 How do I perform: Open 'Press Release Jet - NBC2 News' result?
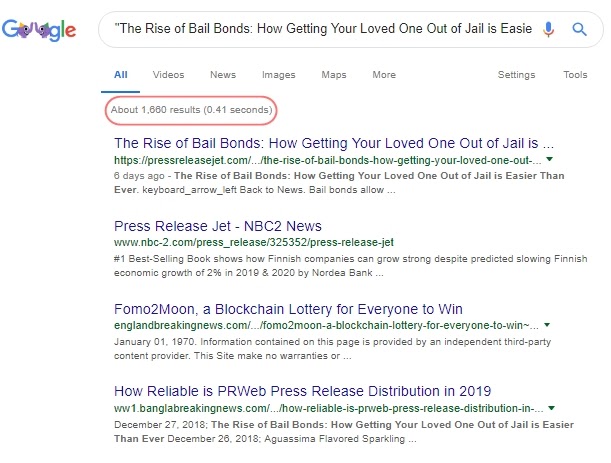(x=218, y=225)
